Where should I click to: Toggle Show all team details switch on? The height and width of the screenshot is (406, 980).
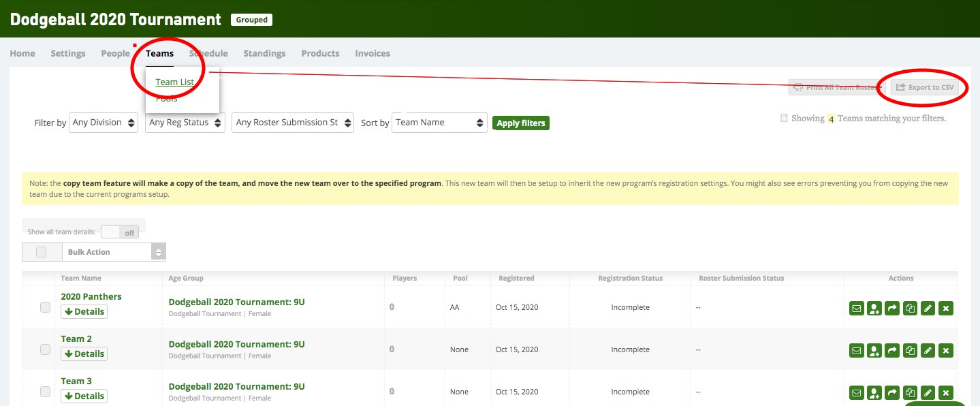pyautogui.click(x=120, y=232)
